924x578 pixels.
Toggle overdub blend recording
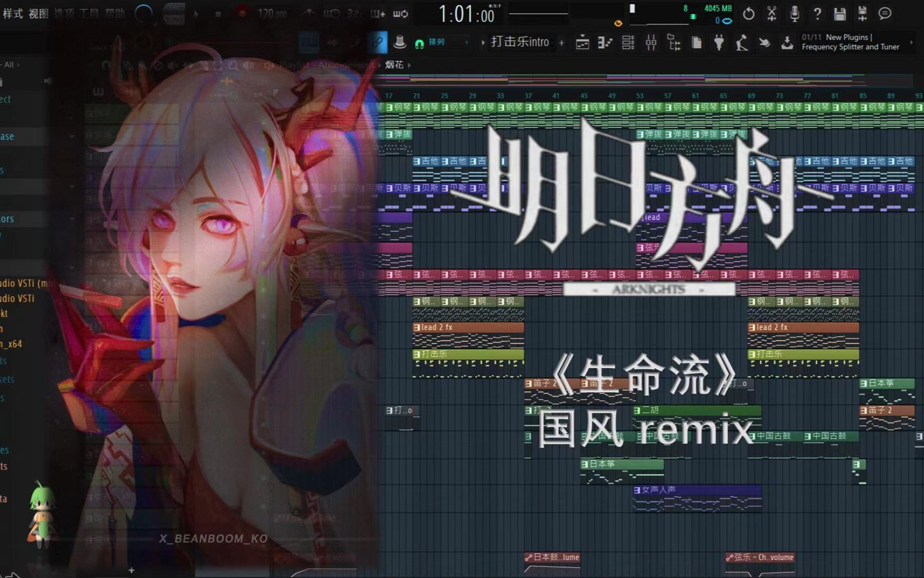[x=378, y=14]
